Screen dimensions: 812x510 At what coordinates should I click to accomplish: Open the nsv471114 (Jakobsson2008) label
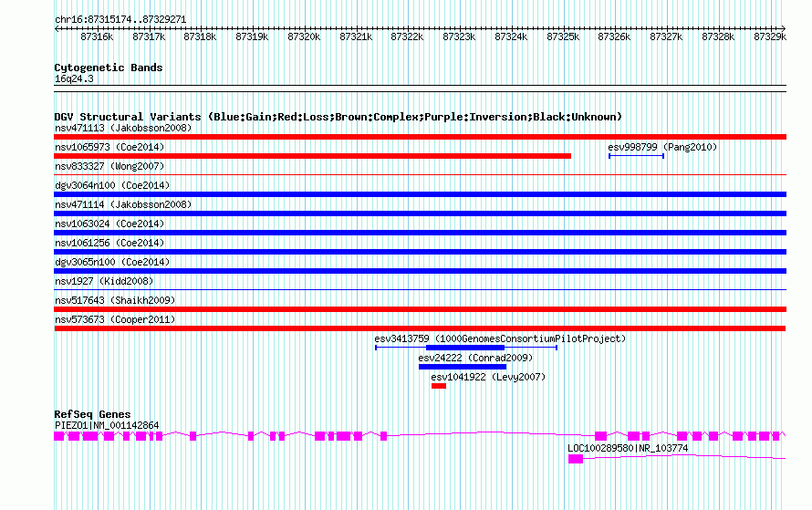tap(123, 204)
